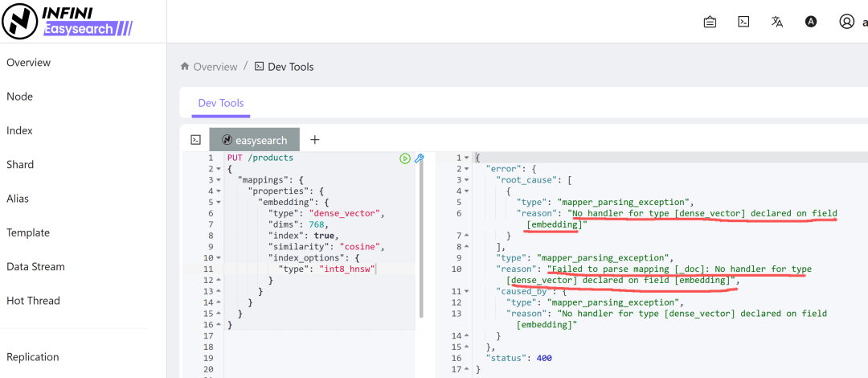Click the Dev Tools breadcrumb text

point(291,67)
